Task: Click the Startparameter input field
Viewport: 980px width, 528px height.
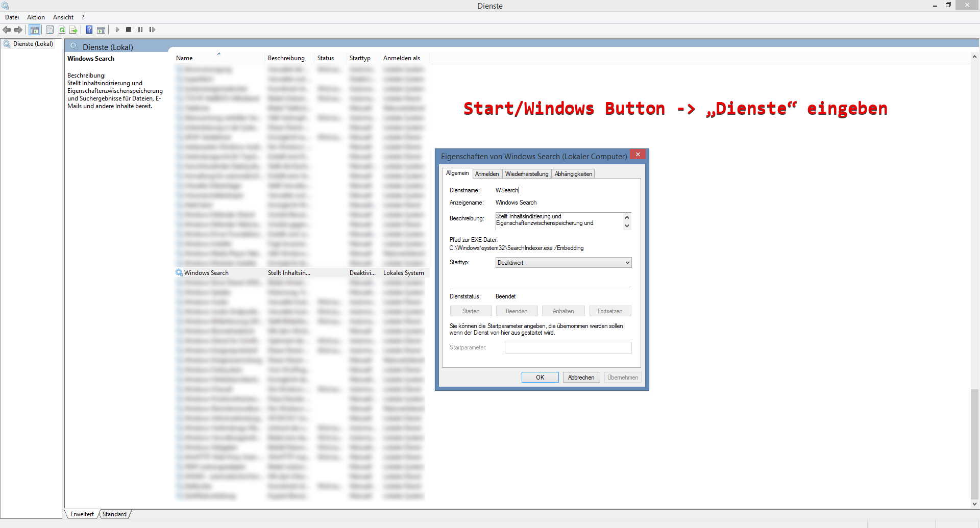Action: pos(568,347)
